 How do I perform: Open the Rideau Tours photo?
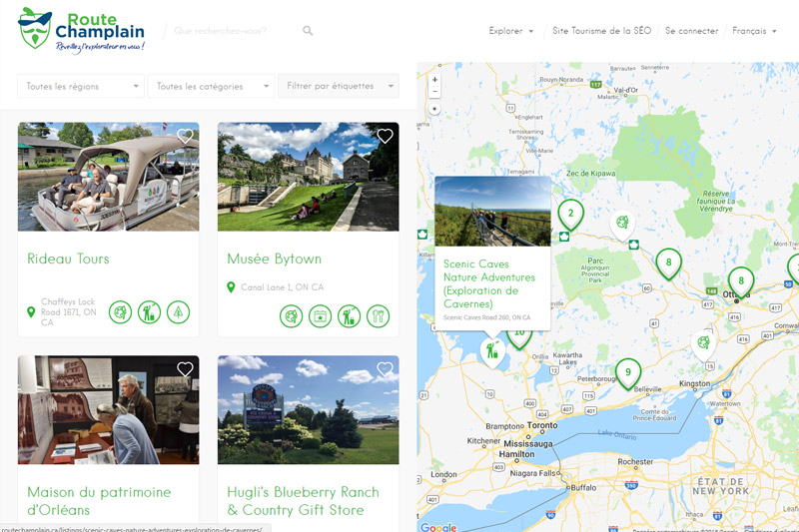[x=109, y=177]
